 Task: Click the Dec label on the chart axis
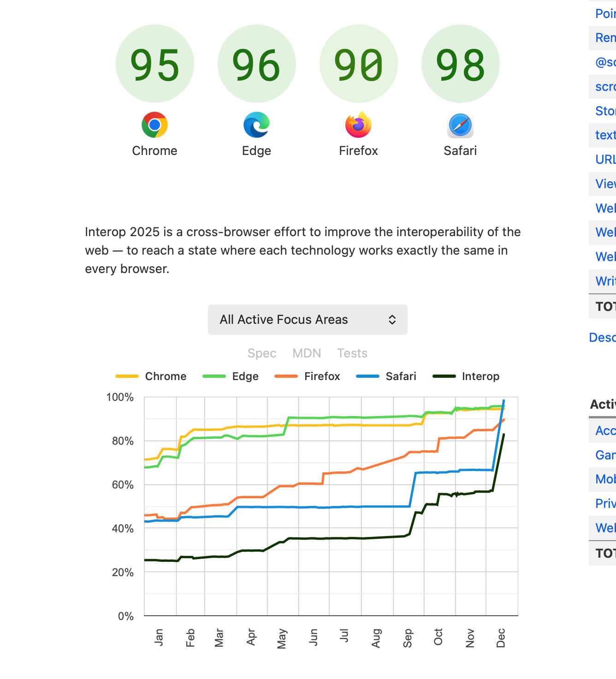[x=501, y=637]
